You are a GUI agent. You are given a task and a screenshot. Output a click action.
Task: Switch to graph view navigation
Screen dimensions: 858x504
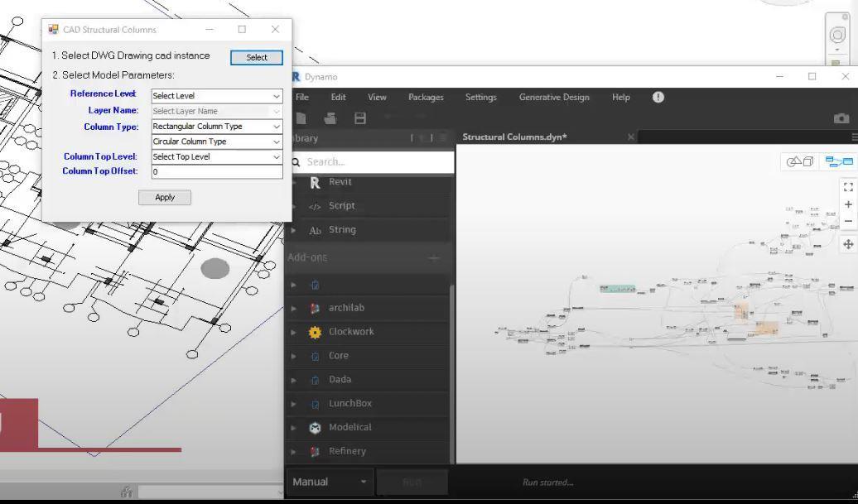(839, 162)
